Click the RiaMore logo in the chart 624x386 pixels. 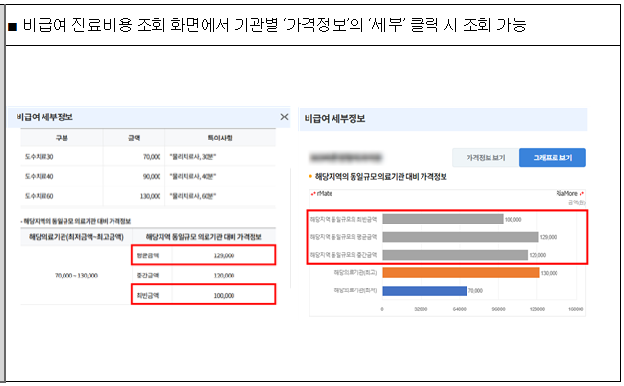pos(570,194)
